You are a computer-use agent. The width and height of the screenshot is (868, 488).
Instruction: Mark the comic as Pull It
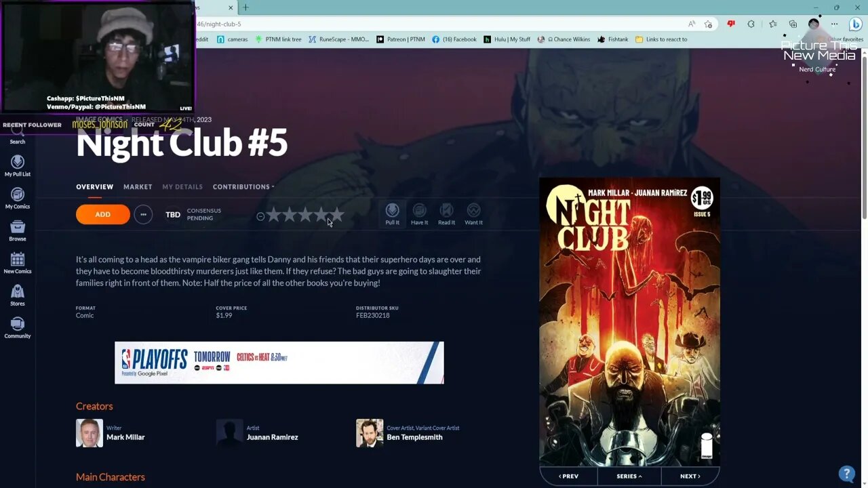coord(393,214)
